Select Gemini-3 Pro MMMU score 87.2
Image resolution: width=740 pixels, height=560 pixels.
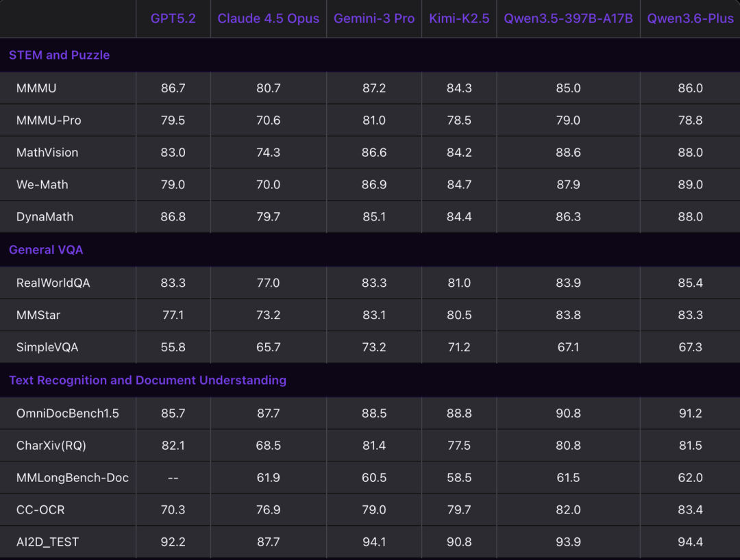[x=374, y=88]
